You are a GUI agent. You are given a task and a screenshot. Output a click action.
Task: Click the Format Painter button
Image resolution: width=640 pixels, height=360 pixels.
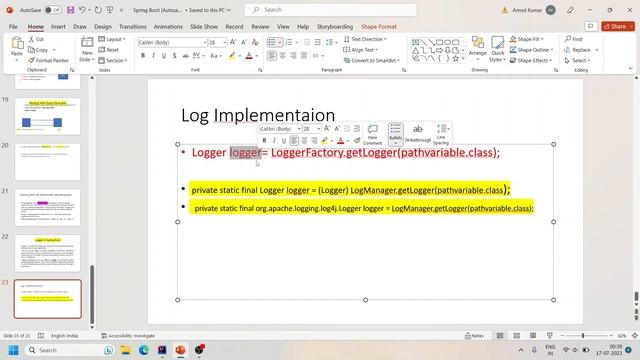tap(48, 60)
